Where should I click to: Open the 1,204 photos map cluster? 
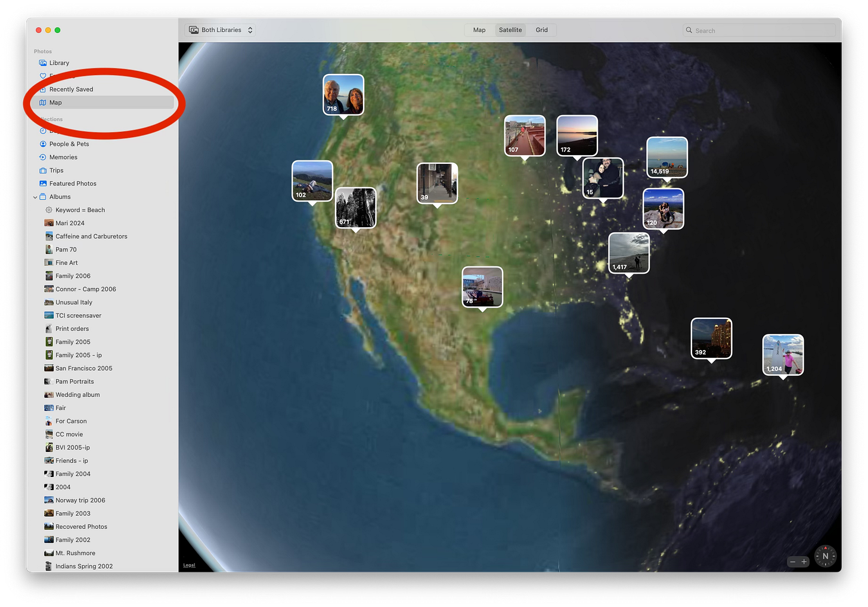point(783,355)
